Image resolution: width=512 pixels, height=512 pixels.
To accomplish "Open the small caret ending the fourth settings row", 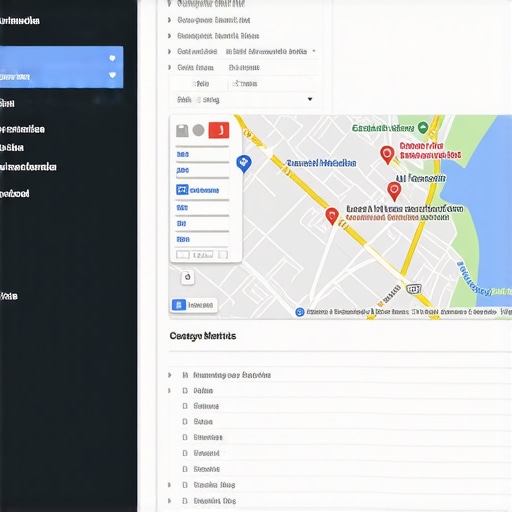I will [x=314, y=51].
